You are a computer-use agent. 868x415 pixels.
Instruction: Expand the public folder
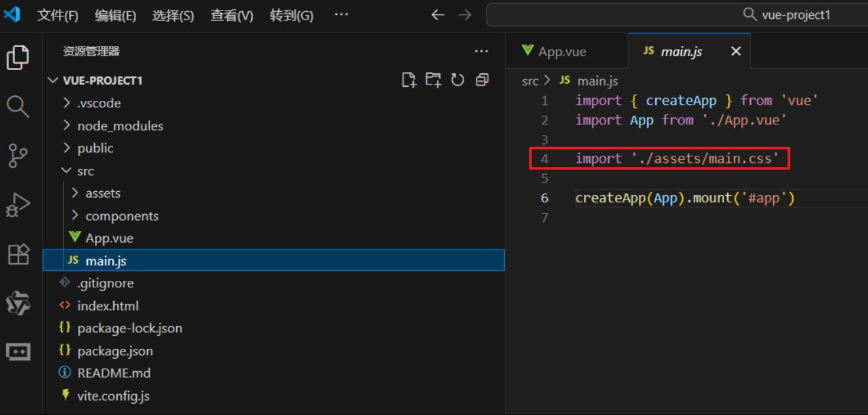274,148
